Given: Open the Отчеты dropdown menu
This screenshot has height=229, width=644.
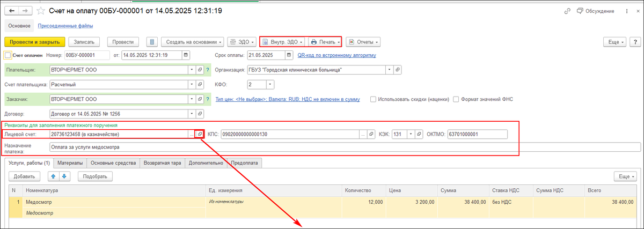Looking at the screenshot, I should (363, 42).
